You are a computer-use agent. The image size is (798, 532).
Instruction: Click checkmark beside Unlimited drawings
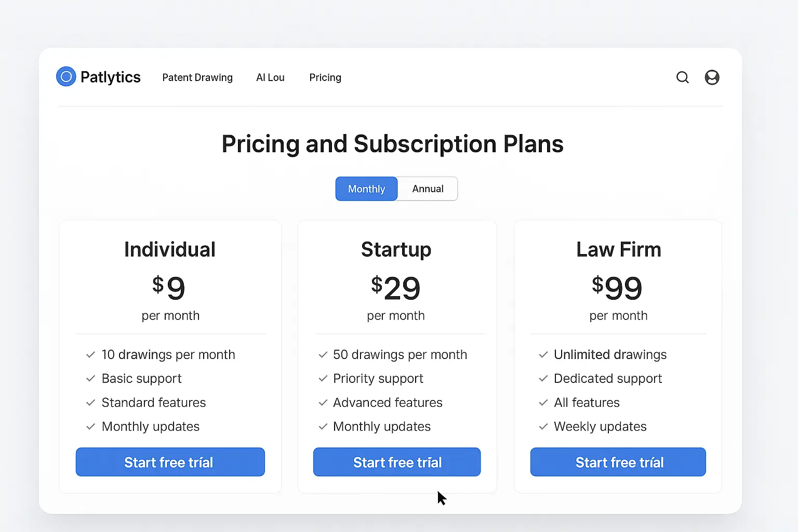click(543, 355)
